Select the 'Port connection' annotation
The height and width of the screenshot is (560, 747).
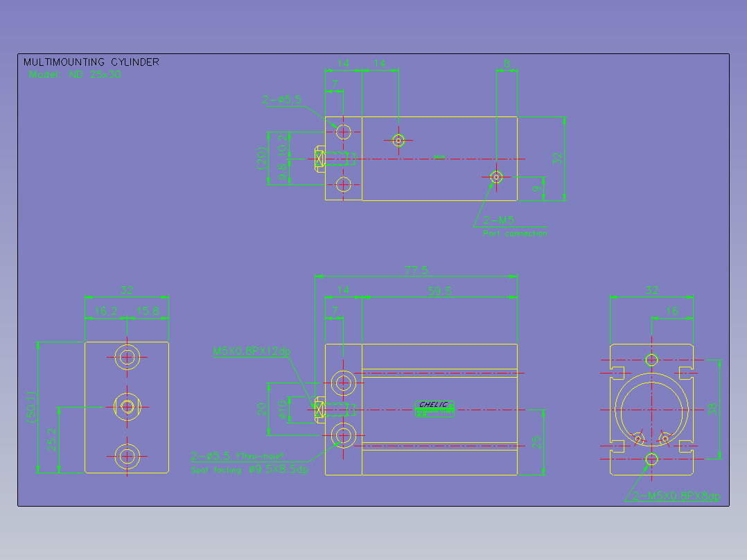515,234
